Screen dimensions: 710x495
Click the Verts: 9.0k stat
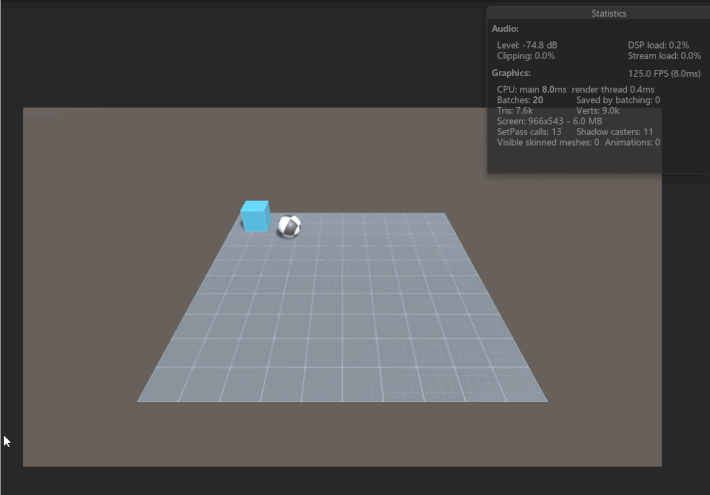coord(597,111)
